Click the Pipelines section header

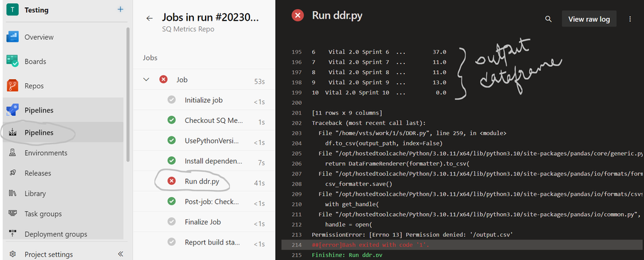click(x=39, y=110)
